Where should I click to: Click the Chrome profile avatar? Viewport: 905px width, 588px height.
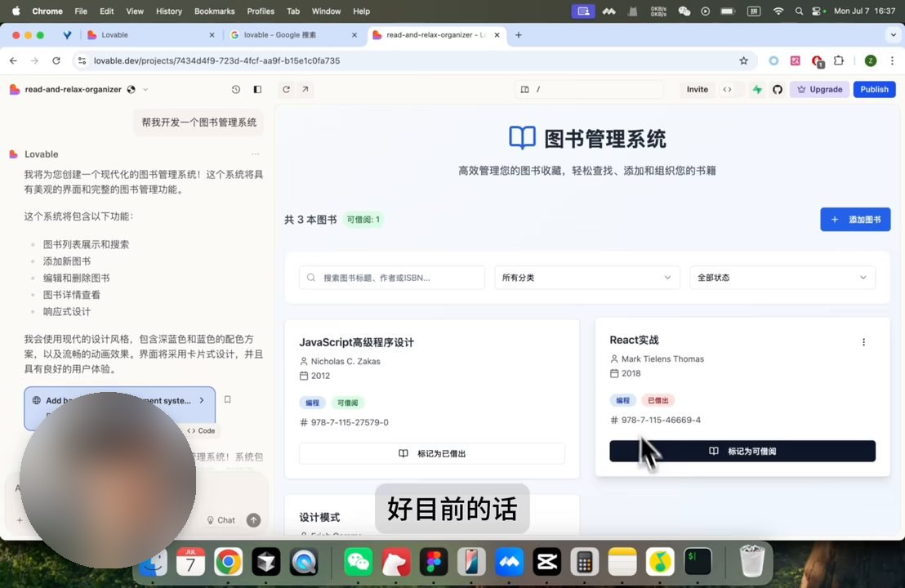871,60
